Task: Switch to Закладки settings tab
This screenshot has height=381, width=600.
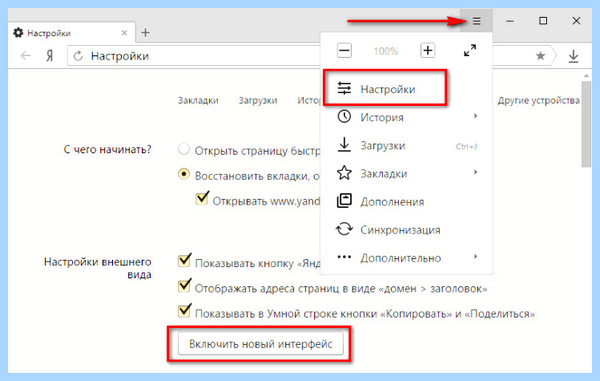Action: tap(198, 101)
